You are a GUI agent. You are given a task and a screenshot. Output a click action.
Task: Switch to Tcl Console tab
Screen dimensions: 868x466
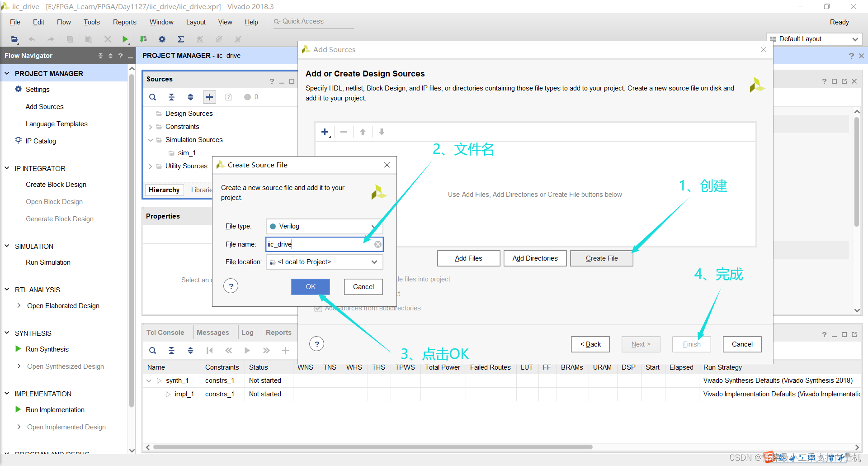pos(165,333)
